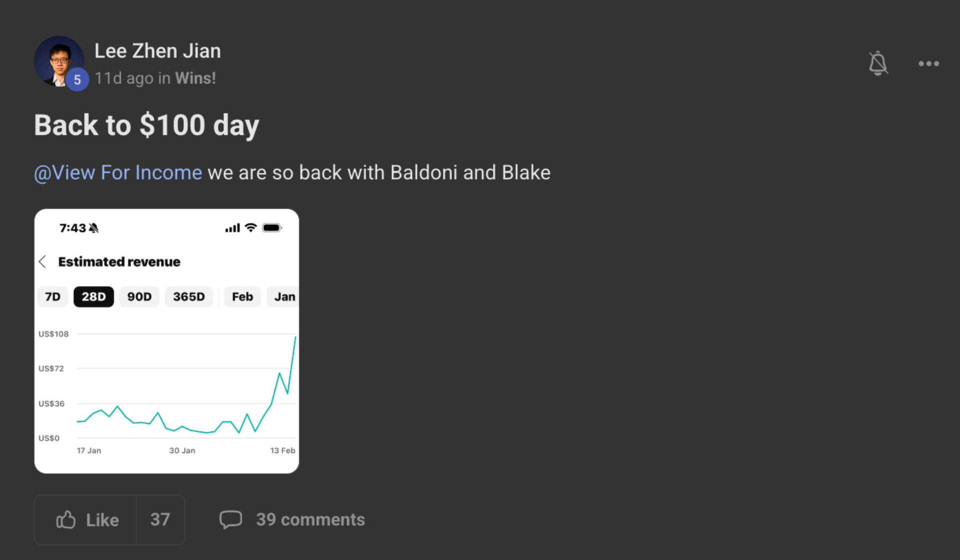The height and width of the screenshot is (560, 960).
Task: Click the @View For Income mention
Action: pos(118,172)
